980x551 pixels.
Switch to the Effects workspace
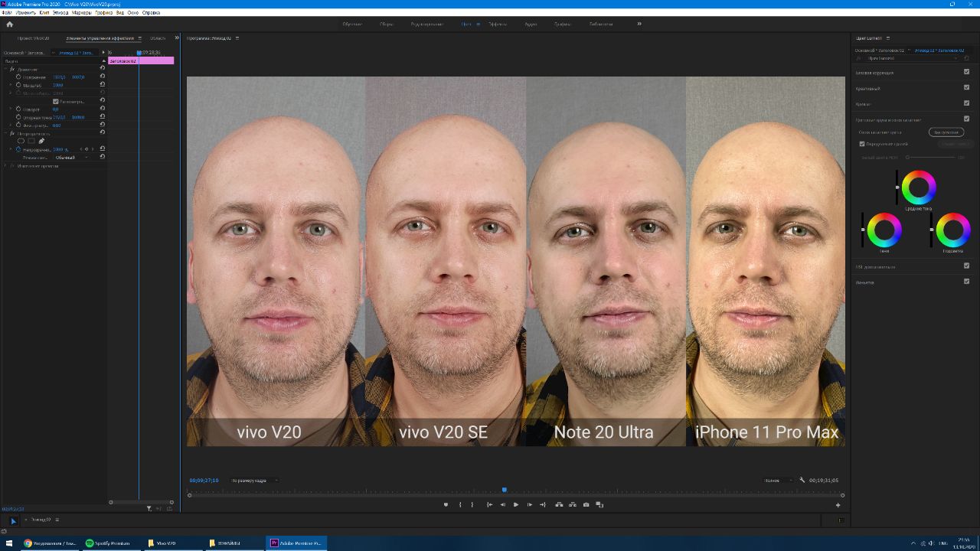pos(498,24)
